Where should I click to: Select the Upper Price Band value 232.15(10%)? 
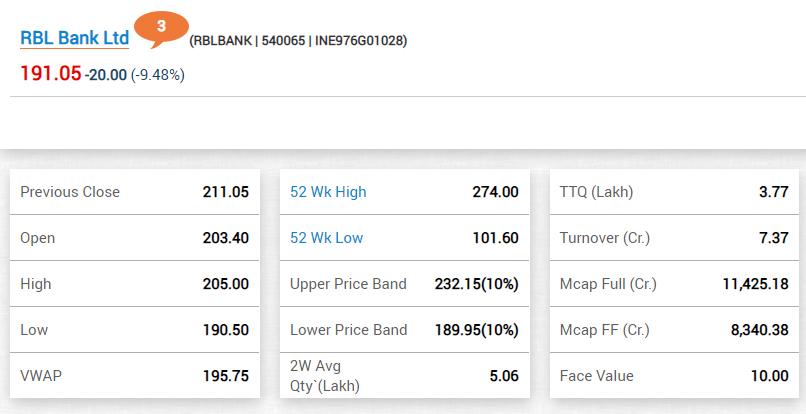[476, 284]
